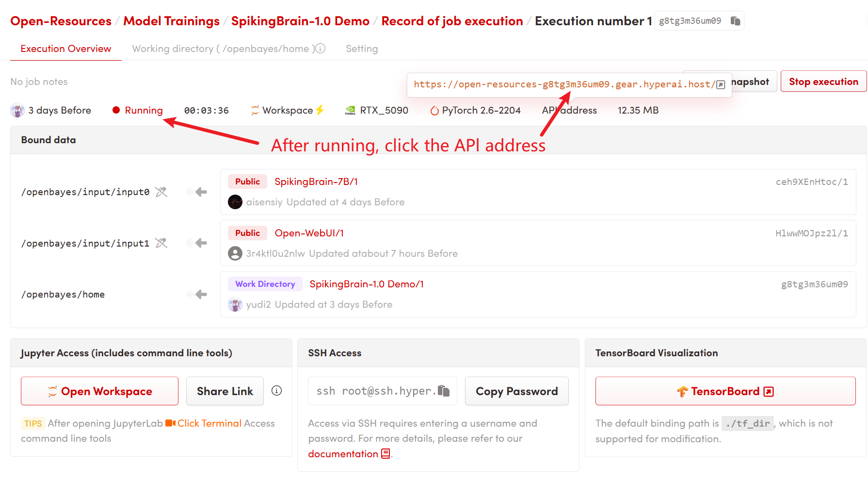Viewport: 868px width, 481px height.
Task: Click the info icon next to Share Link
Action: [276, 391]
